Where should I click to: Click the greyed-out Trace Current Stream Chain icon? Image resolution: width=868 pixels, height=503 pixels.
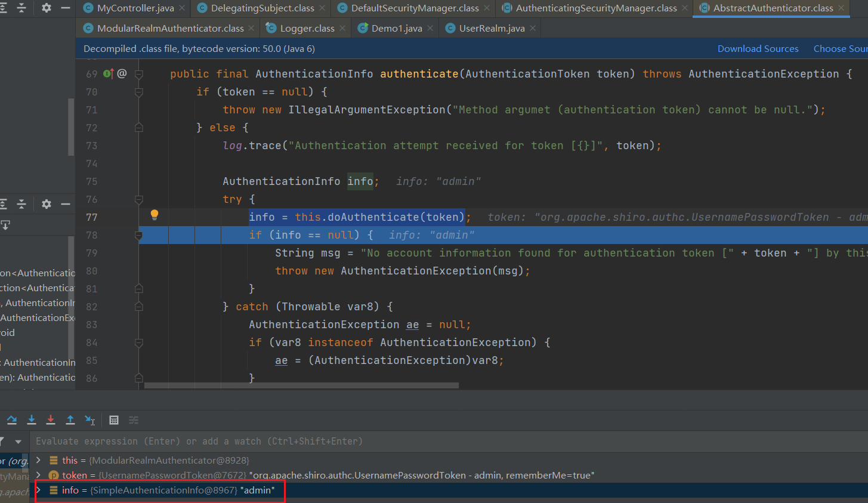pos(134,420)
